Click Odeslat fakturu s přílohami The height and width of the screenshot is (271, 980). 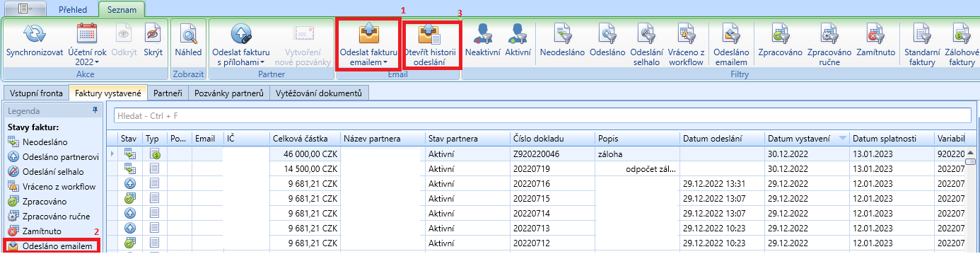pos(242,43)
